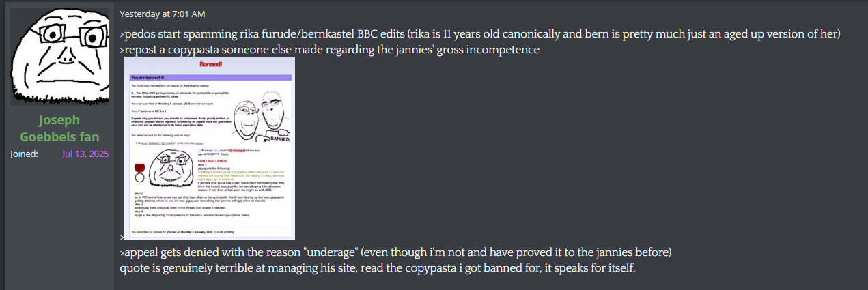This screenshot has width=868, height=290.
Task: Click the Jul 13, 2025 join date
Action: (85, 154)
